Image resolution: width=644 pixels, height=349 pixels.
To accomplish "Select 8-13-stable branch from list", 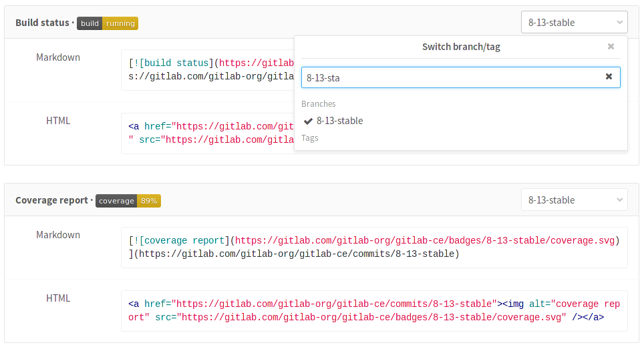I will click(x=340, y=121).
